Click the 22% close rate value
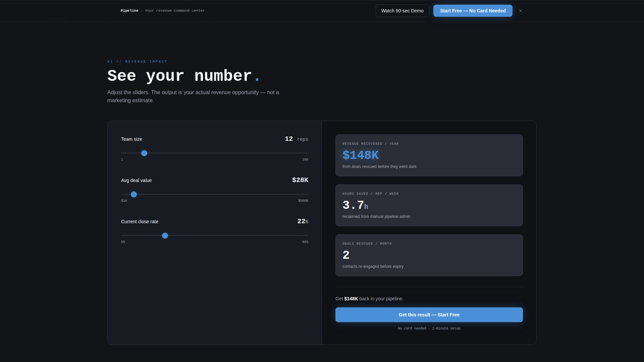The width and height of the screenshot is (644, 362). (303, 221)
